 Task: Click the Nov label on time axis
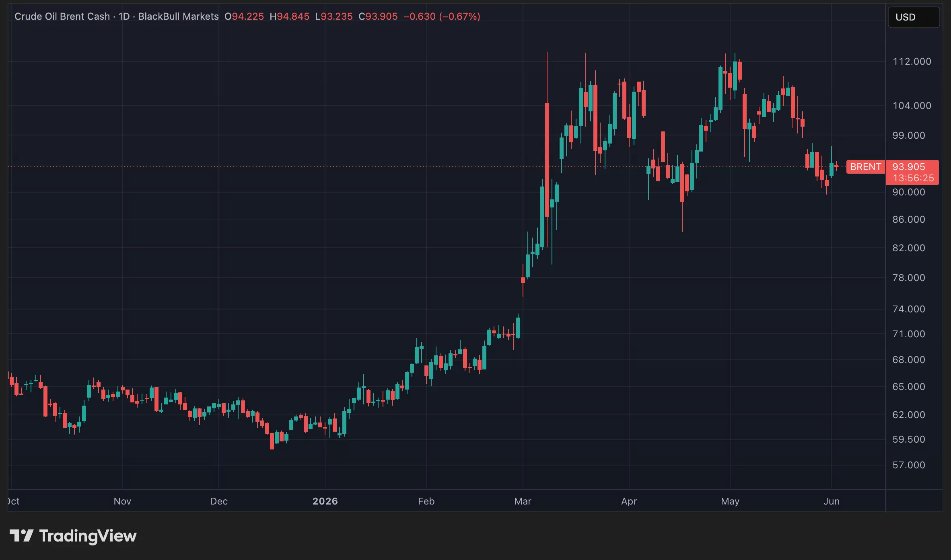(x=122, y=501)
